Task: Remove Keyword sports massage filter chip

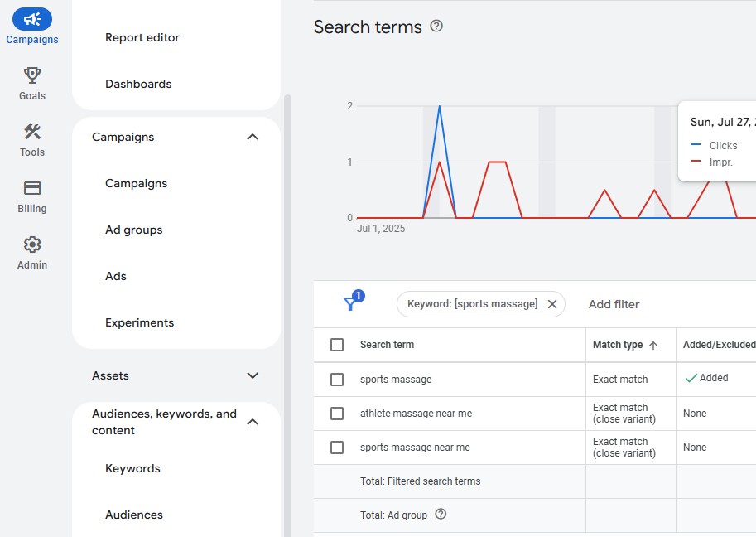Action: (552, 304)
